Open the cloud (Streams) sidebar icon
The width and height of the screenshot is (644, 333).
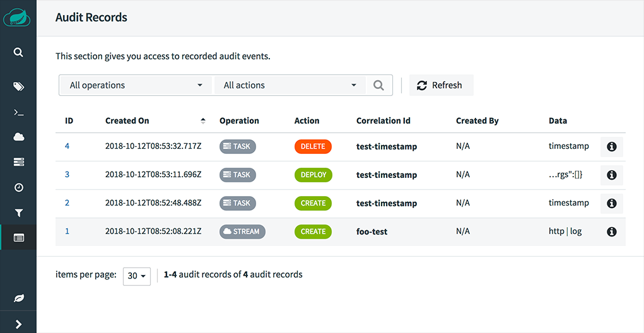[18, 137]
